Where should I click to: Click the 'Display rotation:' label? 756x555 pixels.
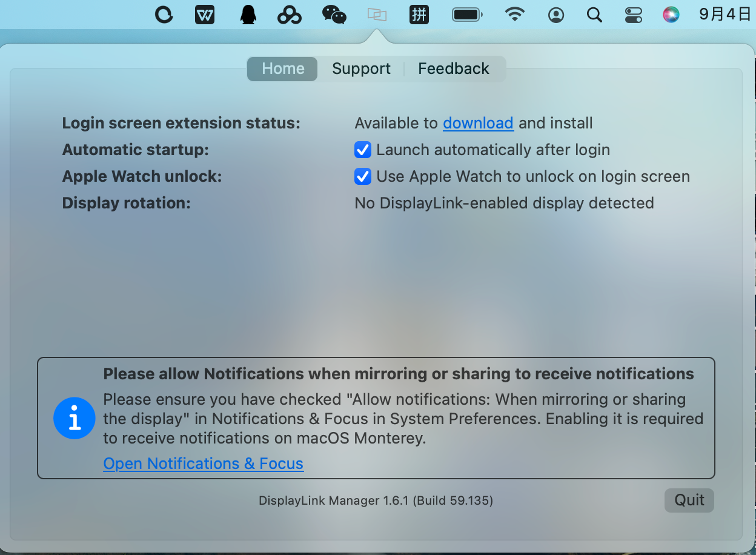[x=127, y=203]
